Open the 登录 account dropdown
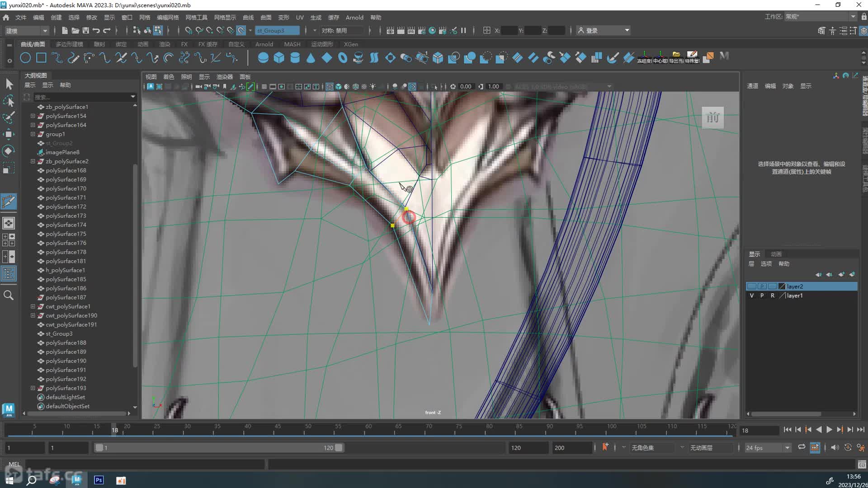The image size is (868, 488). click(604, 30)
